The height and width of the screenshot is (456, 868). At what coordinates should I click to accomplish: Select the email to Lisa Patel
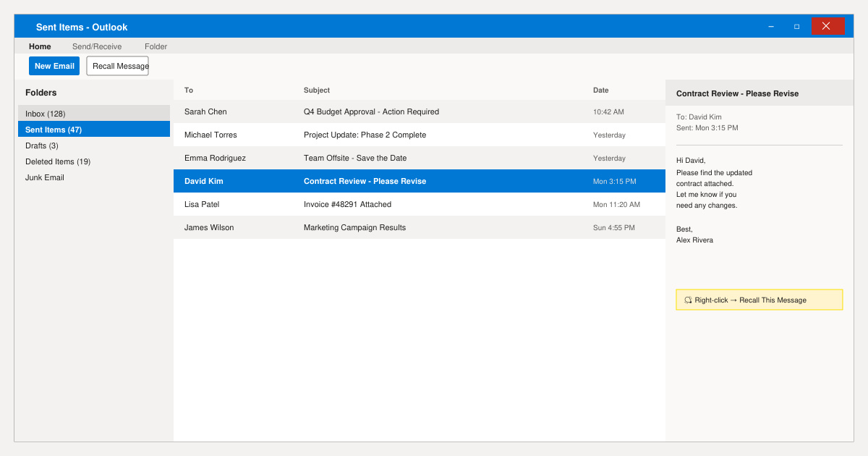(x=420, y=204)
